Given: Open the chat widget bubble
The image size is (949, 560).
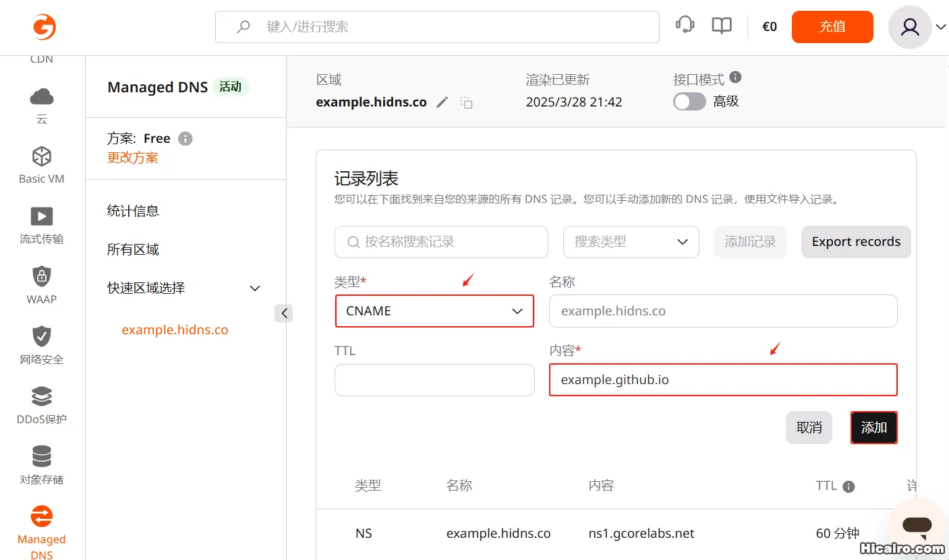Looking at the screenshot, I should coord(917,525).
